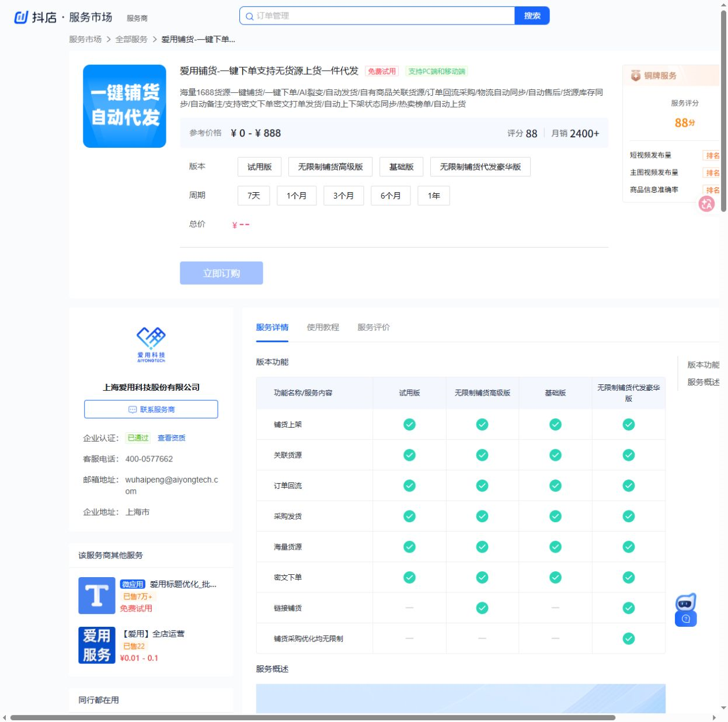
Task: Click the 一键铺货自动代发 product thumbnail
Action: pos(124,106)
